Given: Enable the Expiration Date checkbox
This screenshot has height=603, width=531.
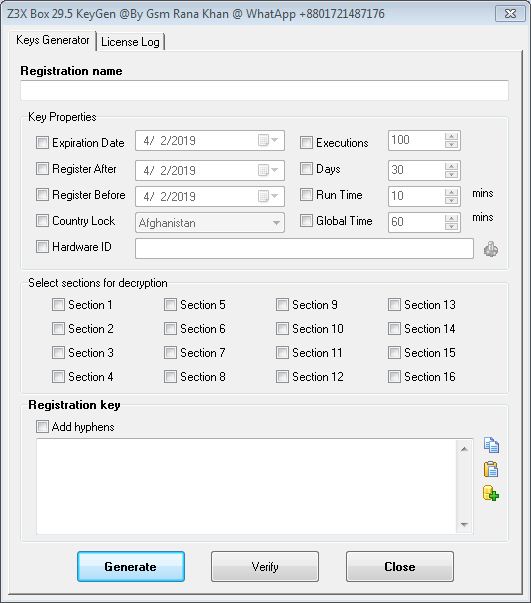Looking at the screenshot, I should (x=42, y=142).
